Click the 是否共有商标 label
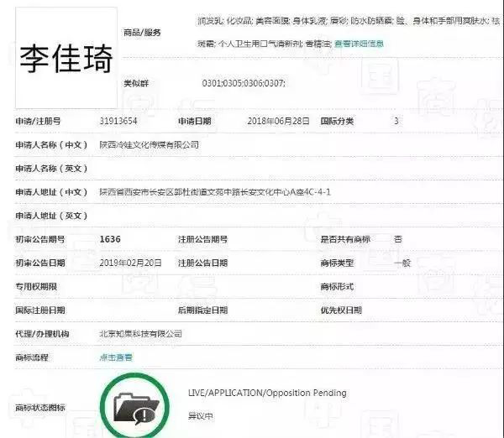Screen dimensions: 504x438 pyautogui.click(x=345, y=239)
